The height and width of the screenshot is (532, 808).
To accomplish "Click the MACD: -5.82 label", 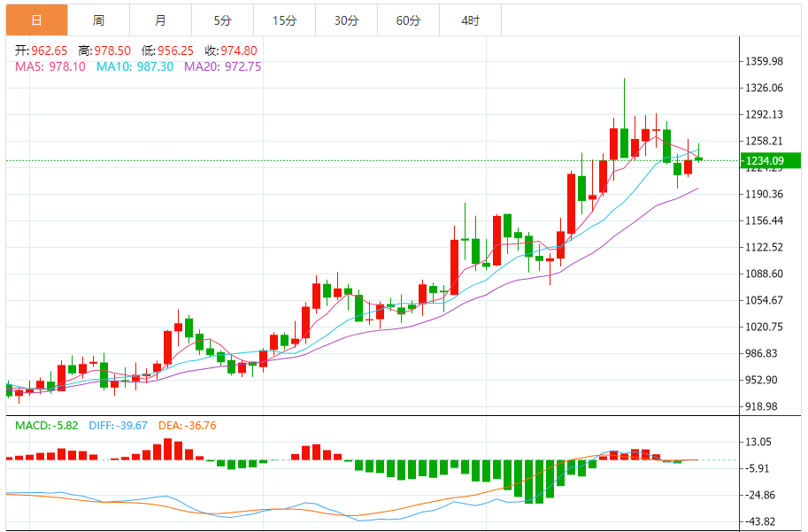I will (48, 426).
